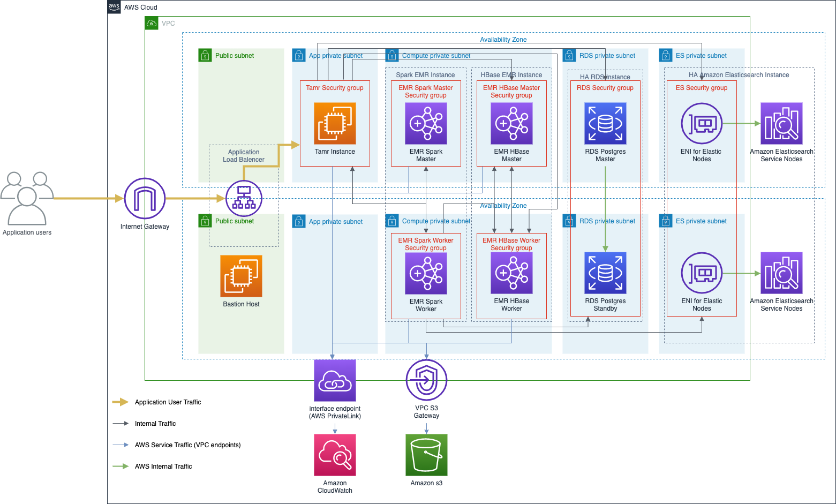The width and height of the screenshot is (836, 504).
Task: Click the RDS Postgres Standby icon
Action: click(605, 273)
